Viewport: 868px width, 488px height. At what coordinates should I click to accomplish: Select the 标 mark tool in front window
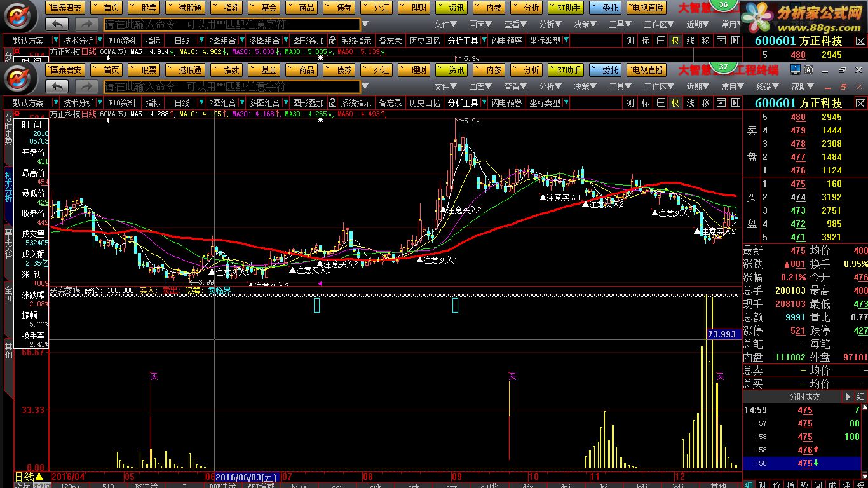[646, 102]
